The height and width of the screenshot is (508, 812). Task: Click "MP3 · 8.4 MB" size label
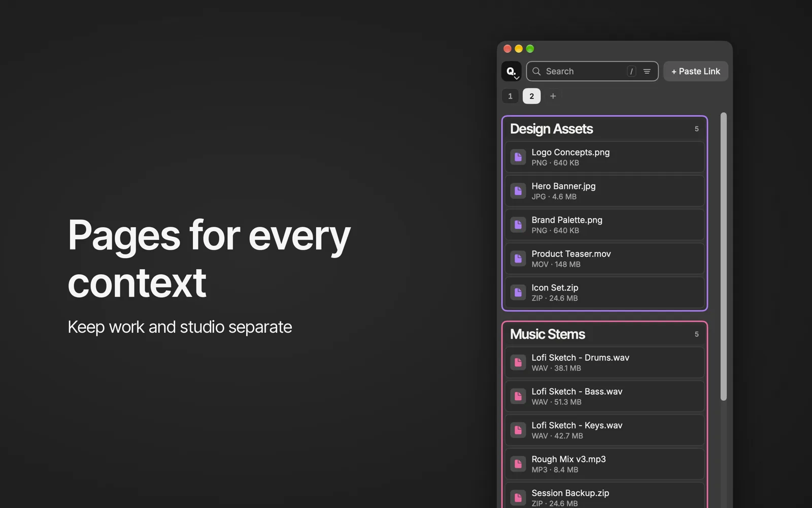555,470
